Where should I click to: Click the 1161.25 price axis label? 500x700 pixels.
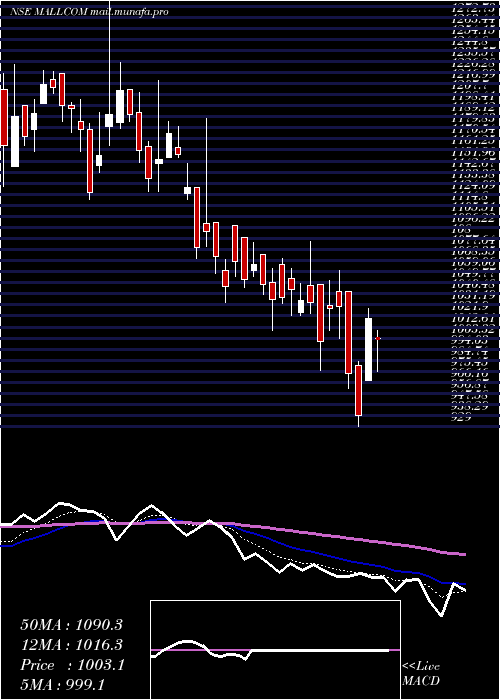pos(475,142)
